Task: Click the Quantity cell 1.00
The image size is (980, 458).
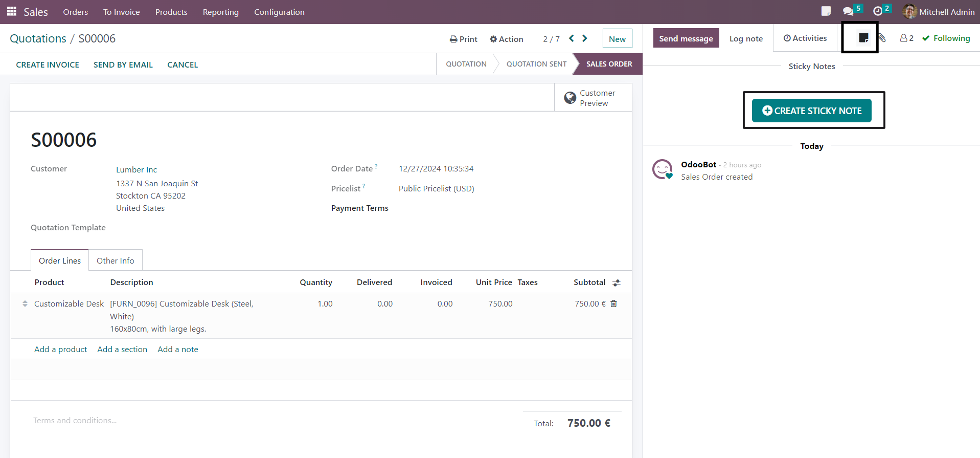Action: [x=325, y=304]
